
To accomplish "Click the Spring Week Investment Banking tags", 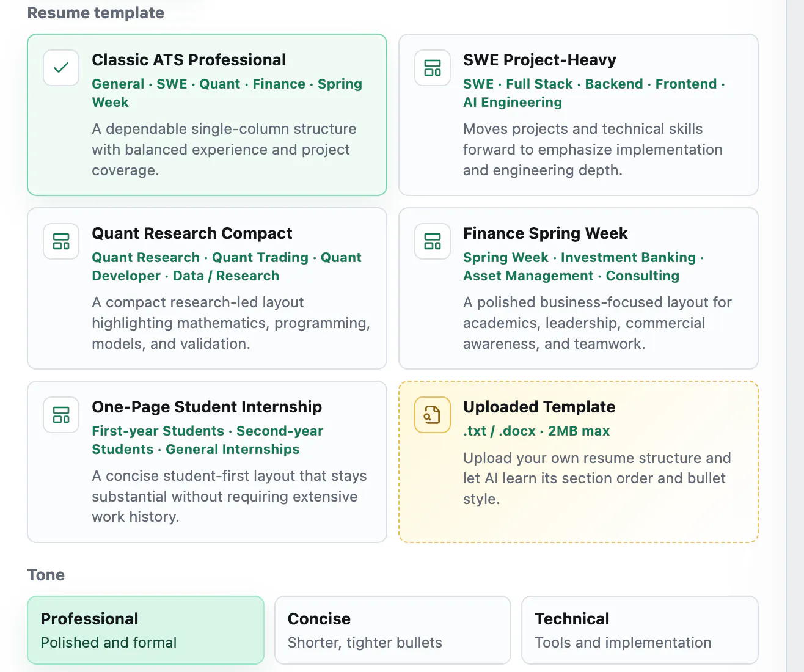I will pos(583,266).
